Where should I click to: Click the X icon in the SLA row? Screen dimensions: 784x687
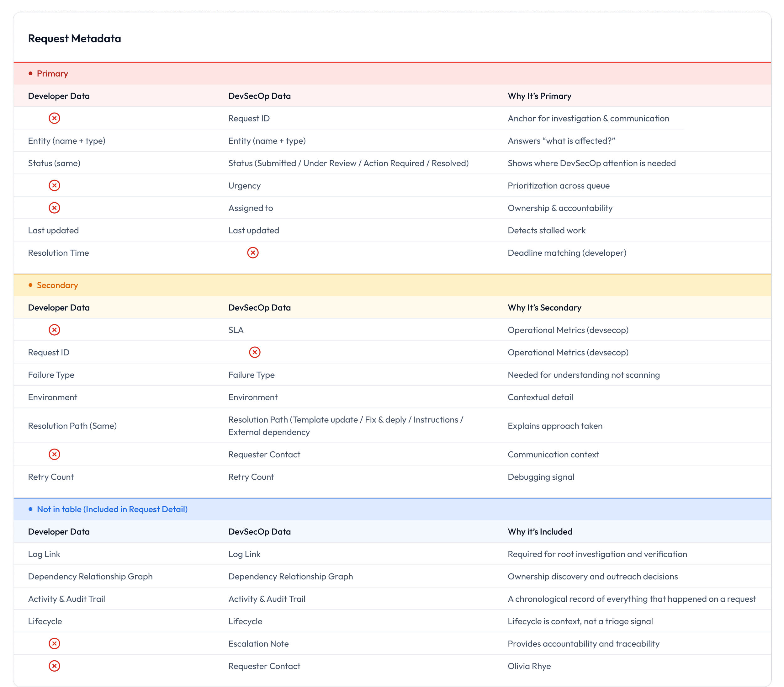55,330
